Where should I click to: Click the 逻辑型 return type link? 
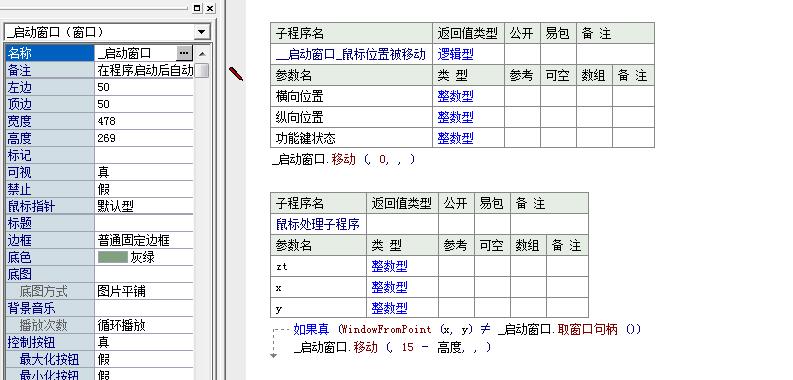tap(455, 54)
